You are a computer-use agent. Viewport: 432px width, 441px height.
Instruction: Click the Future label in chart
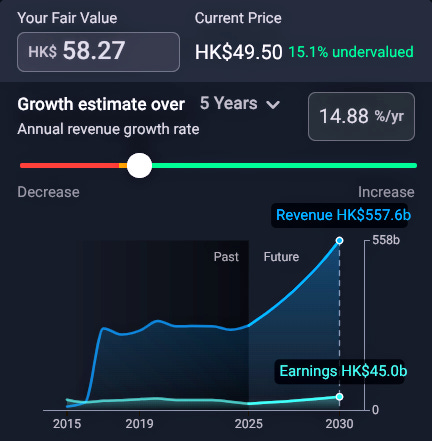(281, 257)
